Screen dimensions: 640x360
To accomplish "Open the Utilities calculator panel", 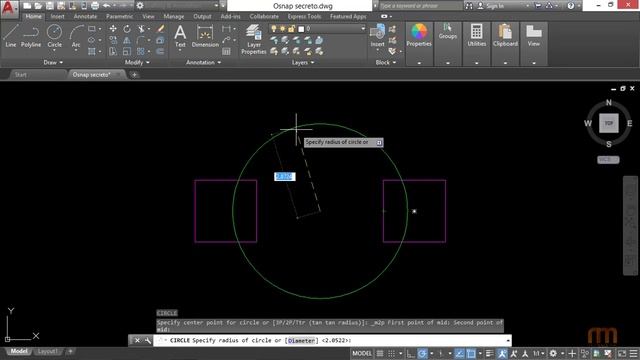I will click(476, 35).
